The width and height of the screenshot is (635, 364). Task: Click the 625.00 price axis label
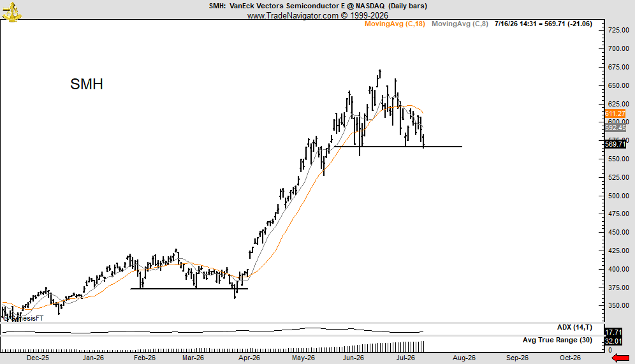[x=619, y=104]
